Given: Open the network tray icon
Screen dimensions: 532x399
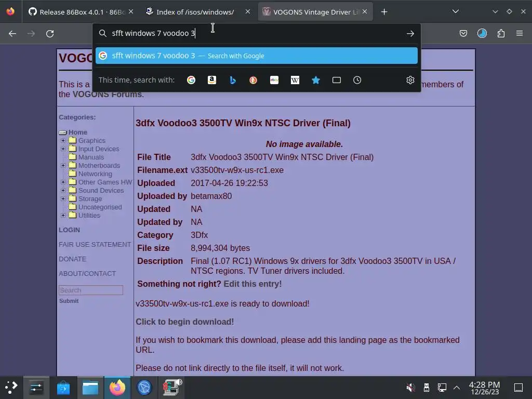Looking at the screenshot, I should coord(442,387).
